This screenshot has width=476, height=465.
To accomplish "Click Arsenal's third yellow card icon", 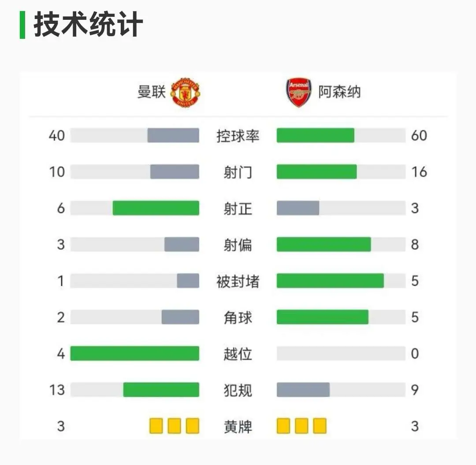I will pyautogui.click(x=320, y=426).
